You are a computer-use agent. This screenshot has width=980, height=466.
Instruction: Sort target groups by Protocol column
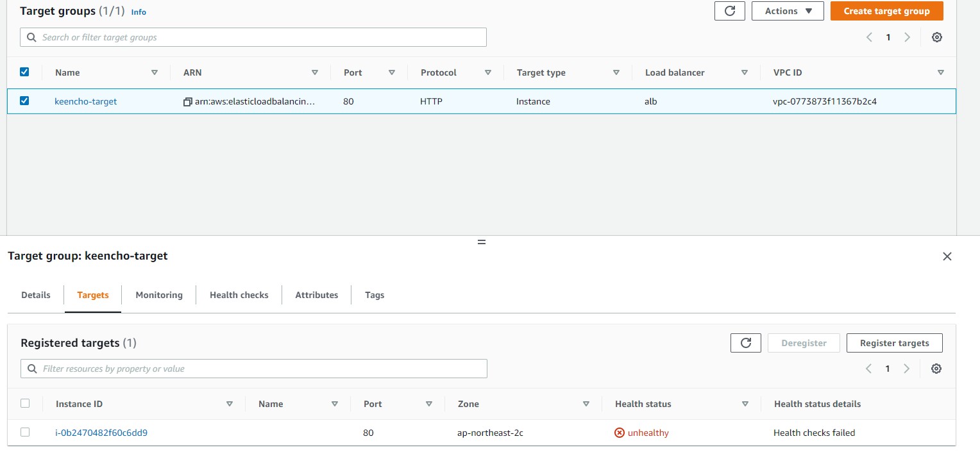487,72
